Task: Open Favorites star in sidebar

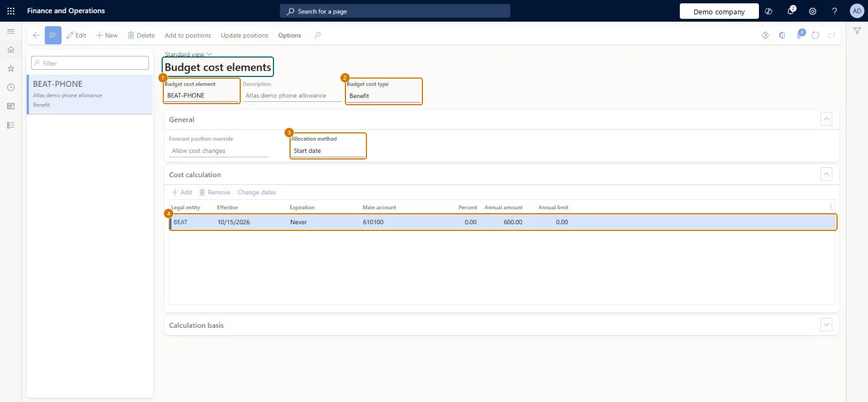Action: [11, 69]
